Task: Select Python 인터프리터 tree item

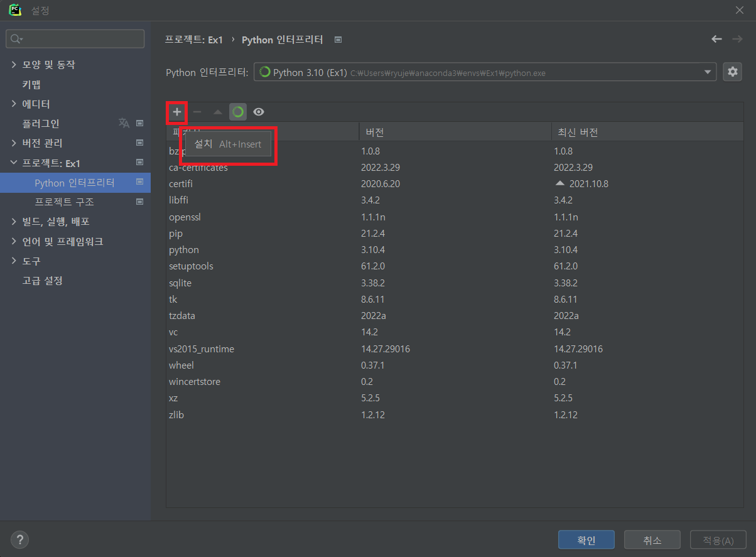Action: pos(75,183)
